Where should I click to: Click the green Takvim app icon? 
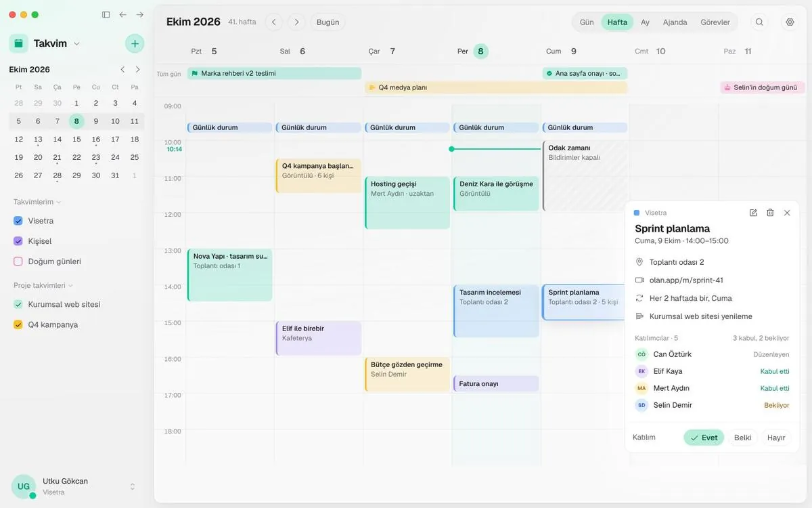[19, 43]
